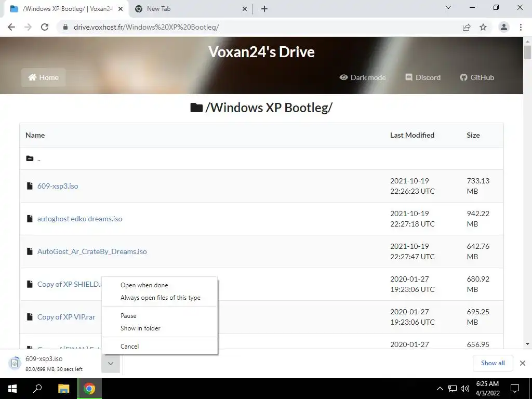Reload the current page
532x399 pixels.
tap(45, 27)
